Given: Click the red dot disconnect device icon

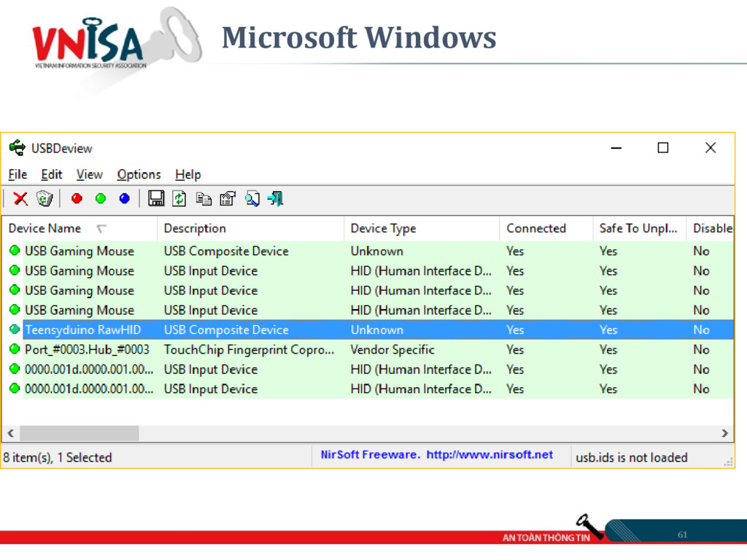Looking at the screenshot, I should pyautogui.click(x=77, y=198).
